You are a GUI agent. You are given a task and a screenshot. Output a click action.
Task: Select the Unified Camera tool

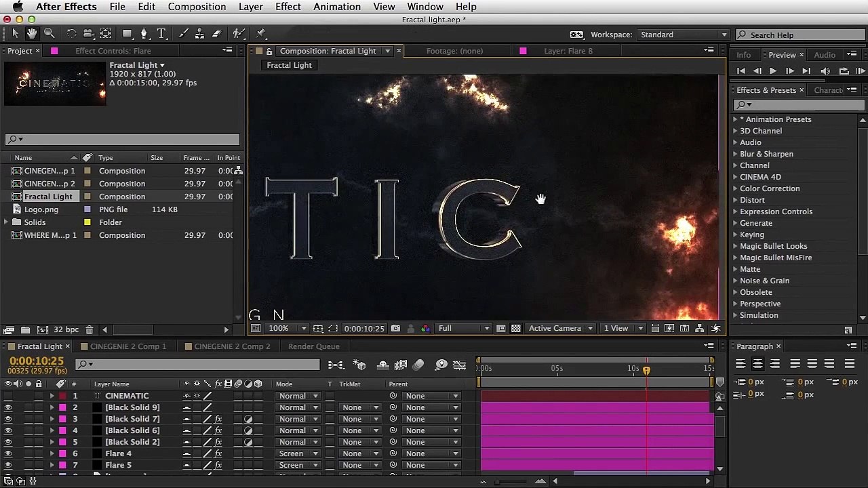click(88, 33)
